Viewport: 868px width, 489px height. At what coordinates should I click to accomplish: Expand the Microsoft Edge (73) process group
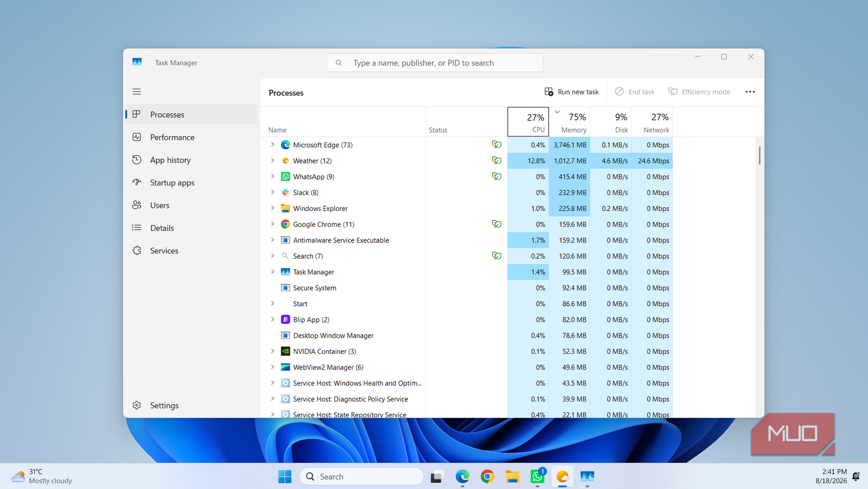point(272,145)
